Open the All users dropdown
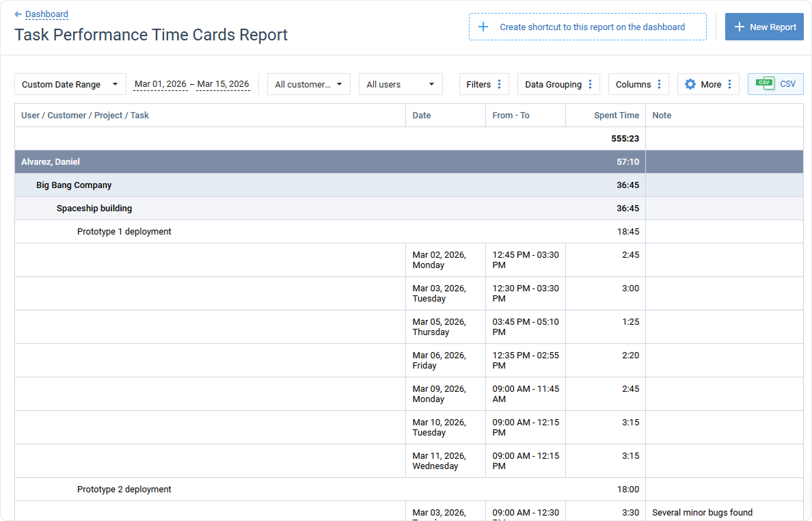 [401, 83]
